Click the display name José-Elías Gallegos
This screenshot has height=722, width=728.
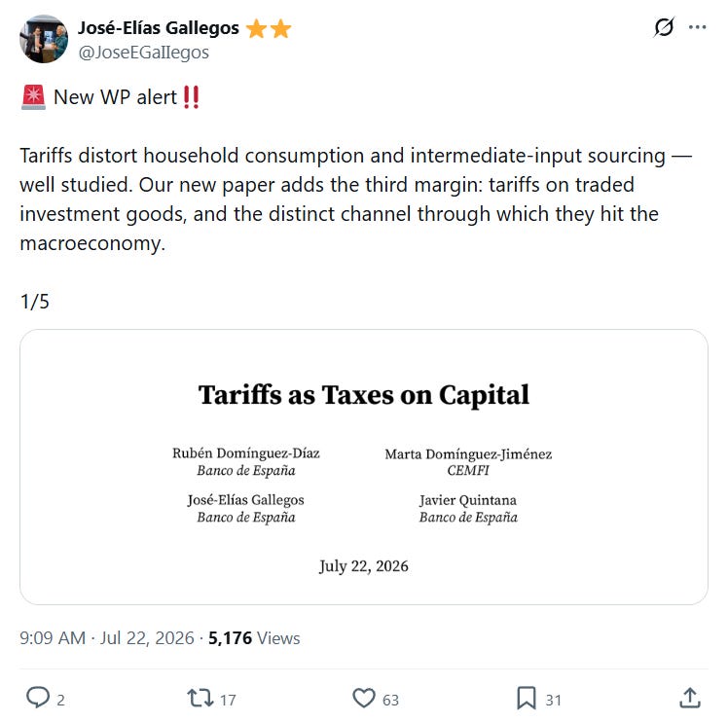point(159,28)
